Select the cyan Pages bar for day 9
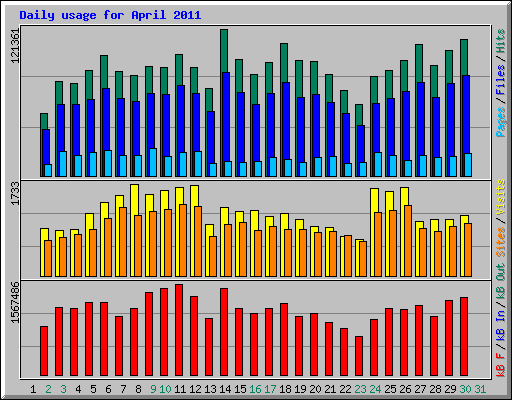Viewport: 512px width, 400px height. [153, 162]
